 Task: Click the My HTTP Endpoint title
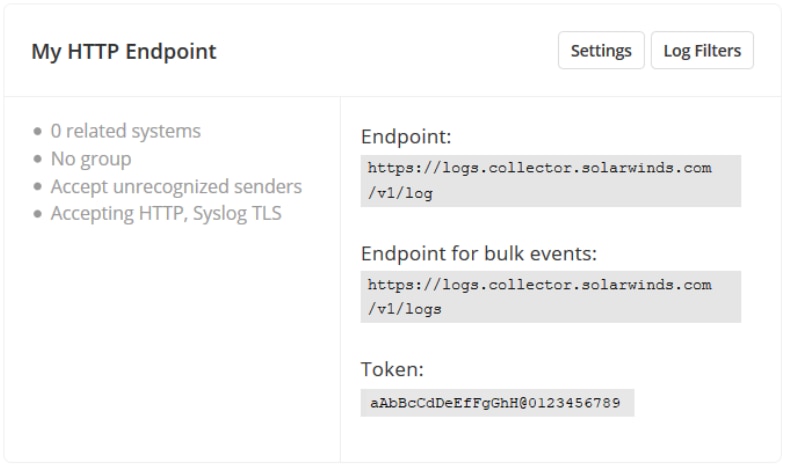(x=124, y=51)
